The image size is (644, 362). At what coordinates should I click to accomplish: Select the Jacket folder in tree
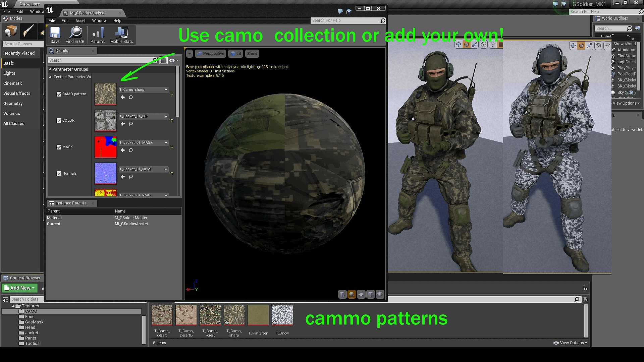tap(32, 333)
